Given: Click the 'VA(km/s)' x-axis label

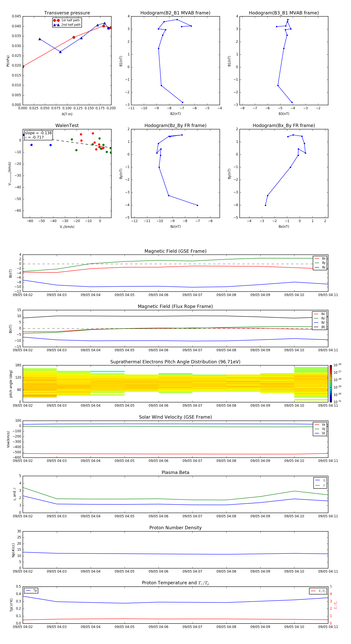Looking at the screenshot, I should 67,227.
